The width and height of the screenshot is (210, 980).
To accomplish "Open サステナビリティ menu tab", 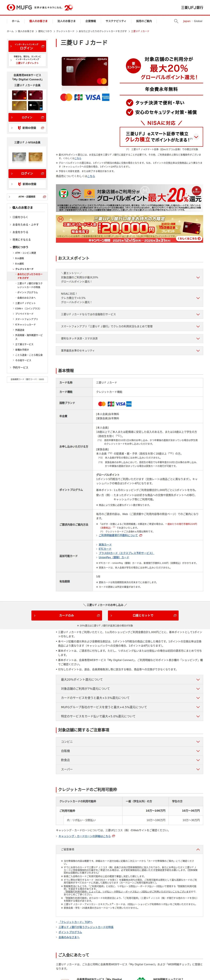I will click(x=116, y=21).
